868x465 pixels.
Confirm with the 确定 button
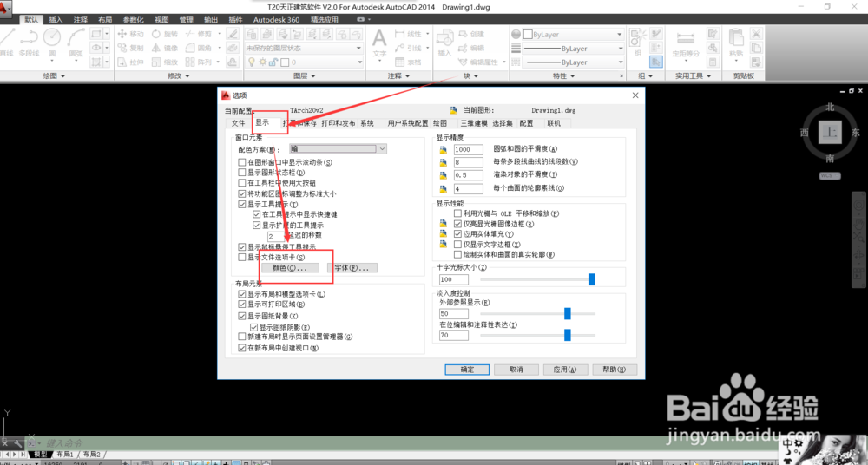[x=467, y=370]
